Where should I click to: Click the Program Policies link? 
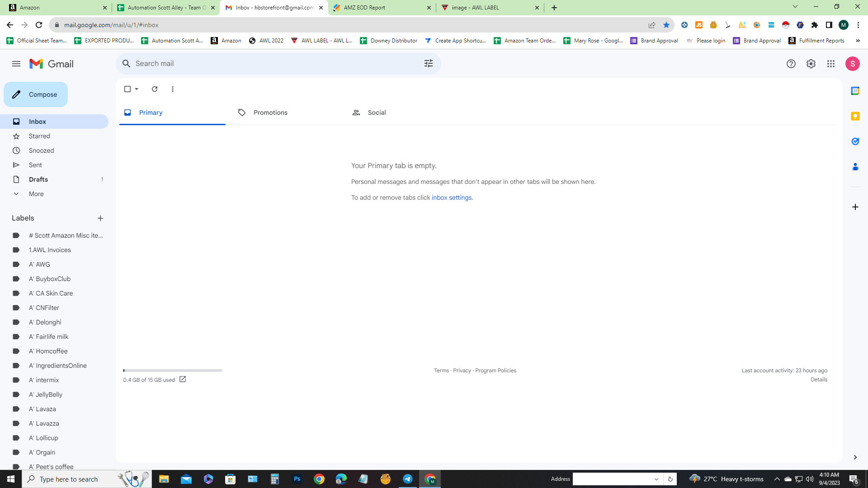(495, 371)
